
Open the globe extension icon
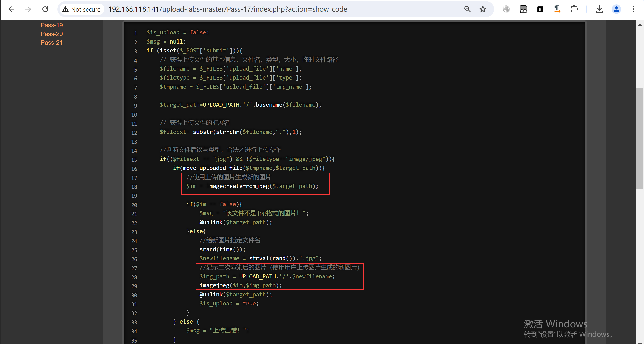pyautogui.click(x=506, y=9)
